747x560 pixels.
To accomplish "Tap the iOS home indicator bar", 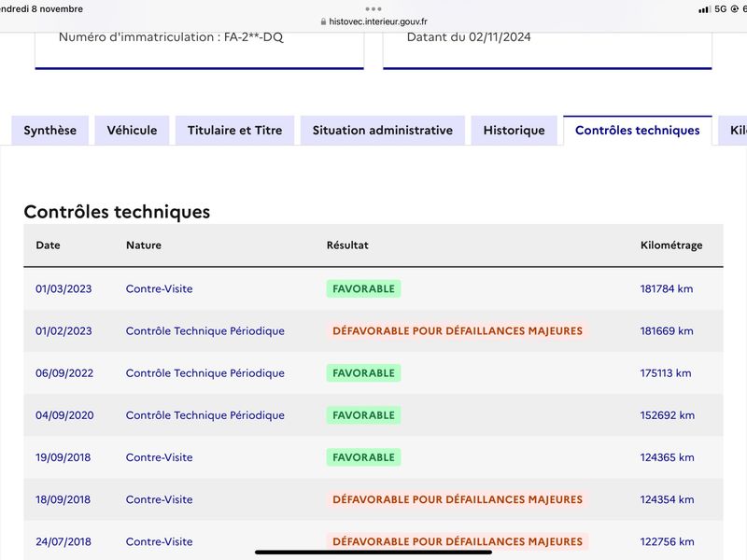I will (373, 553).
